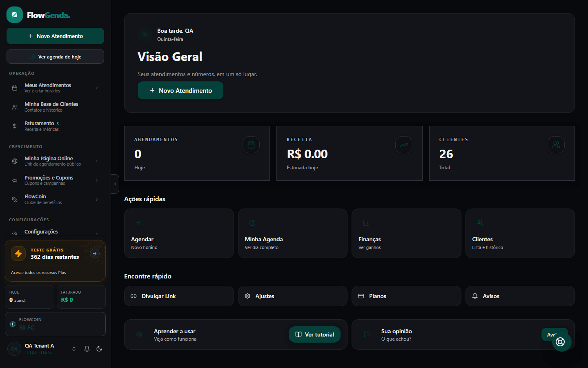Viewport: 588px width, 368px height.
Task: Click the gear icon beside Ajustes
Action: point(247,296)
